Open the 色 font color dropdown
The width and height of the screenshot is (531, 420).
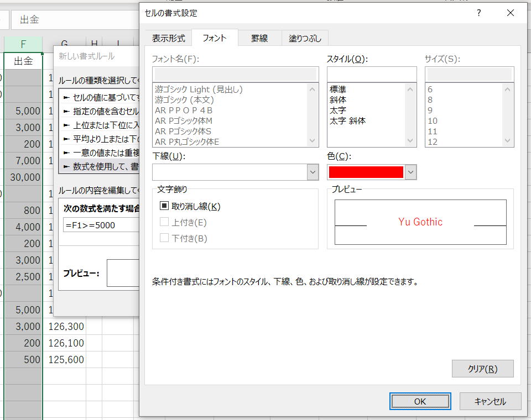pyautogui.click(x=410, y=172)
